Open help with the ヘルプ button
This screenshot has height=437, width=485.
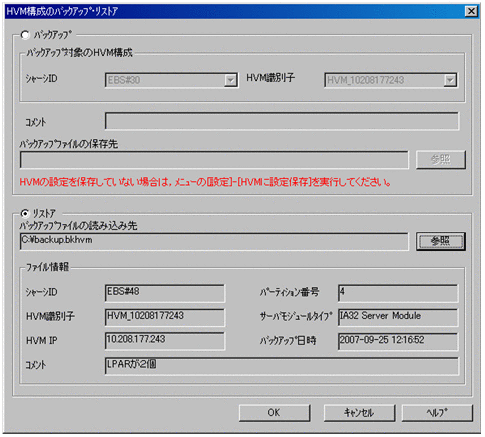[437, 413]
